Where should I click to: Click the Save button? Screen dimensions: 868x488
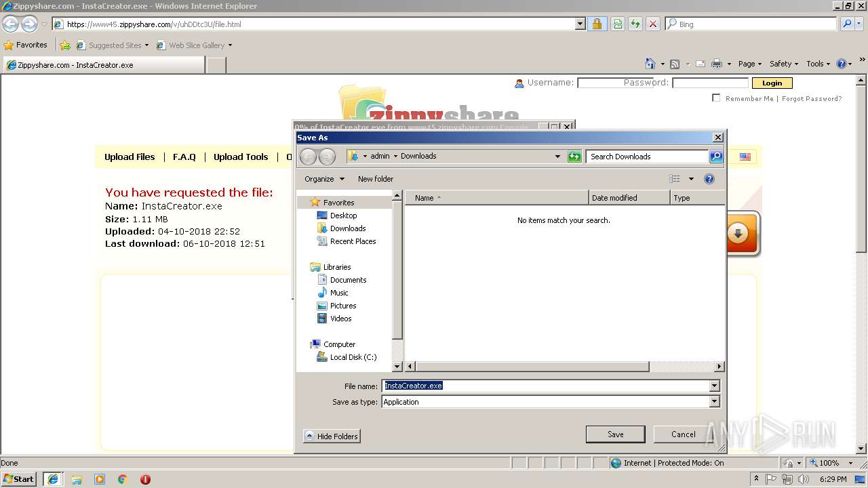tap(615, 434)
